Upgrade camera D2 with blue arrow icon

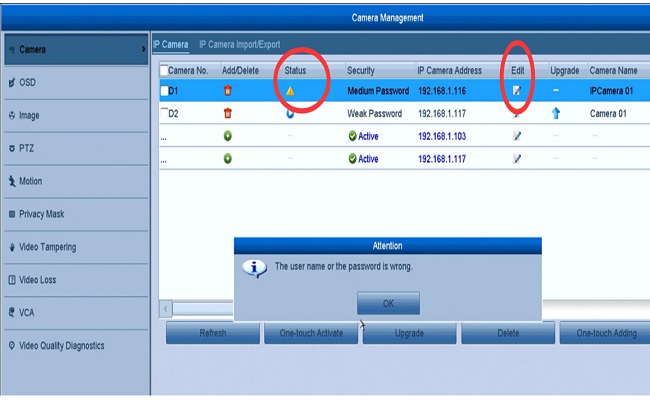[556, 113]
